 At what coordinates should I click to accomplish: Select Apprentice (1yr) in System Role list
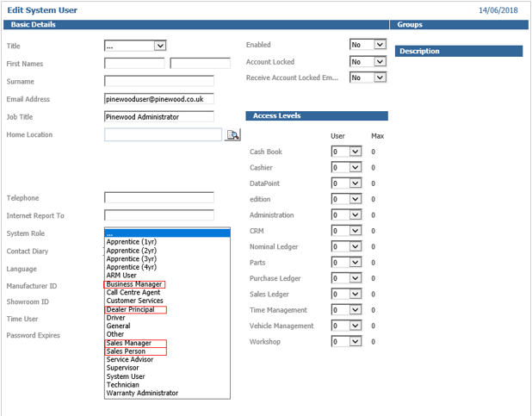point(167,242)
